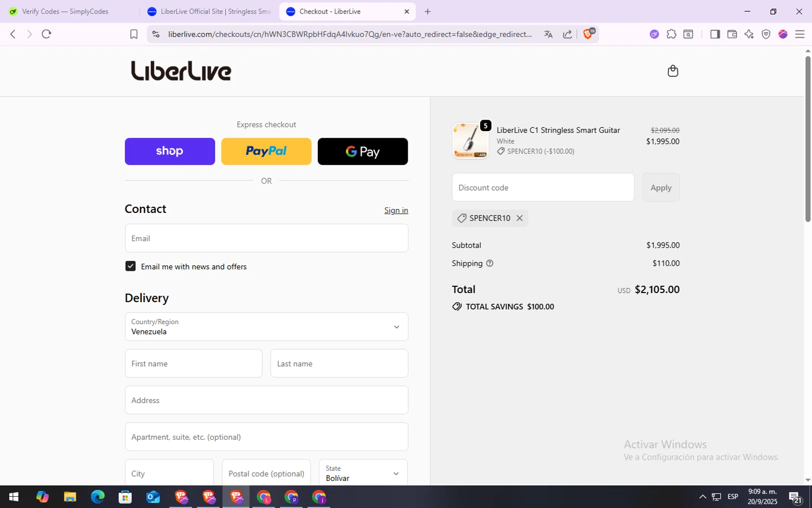Click the Sign in link
The height and width of the screenshot is (508, 812).
pyautogui.click(x=396, y=210)
